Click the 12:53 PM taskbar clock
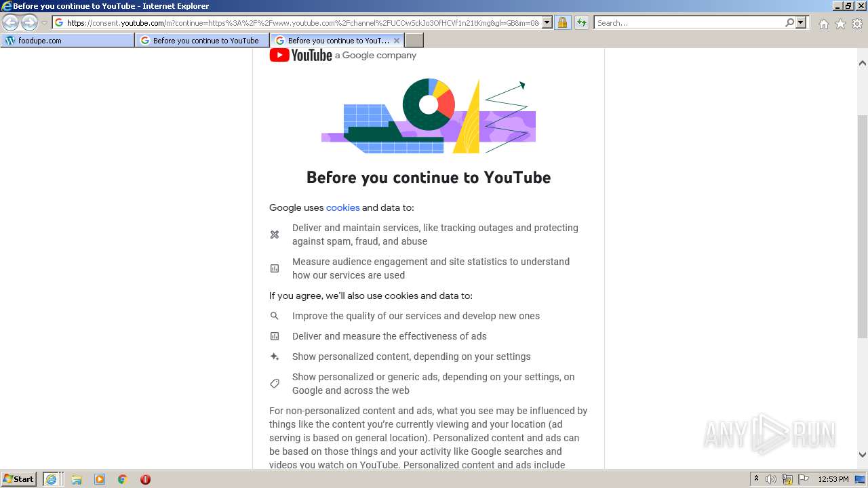Screen dimensions: 868x488 833,479
